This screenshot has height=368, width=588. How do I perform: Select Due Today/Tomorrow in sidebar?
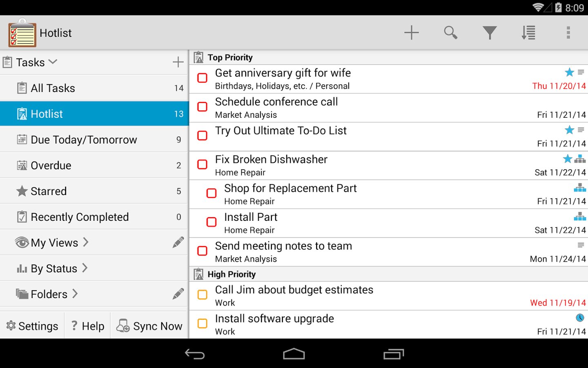point(84,140)
